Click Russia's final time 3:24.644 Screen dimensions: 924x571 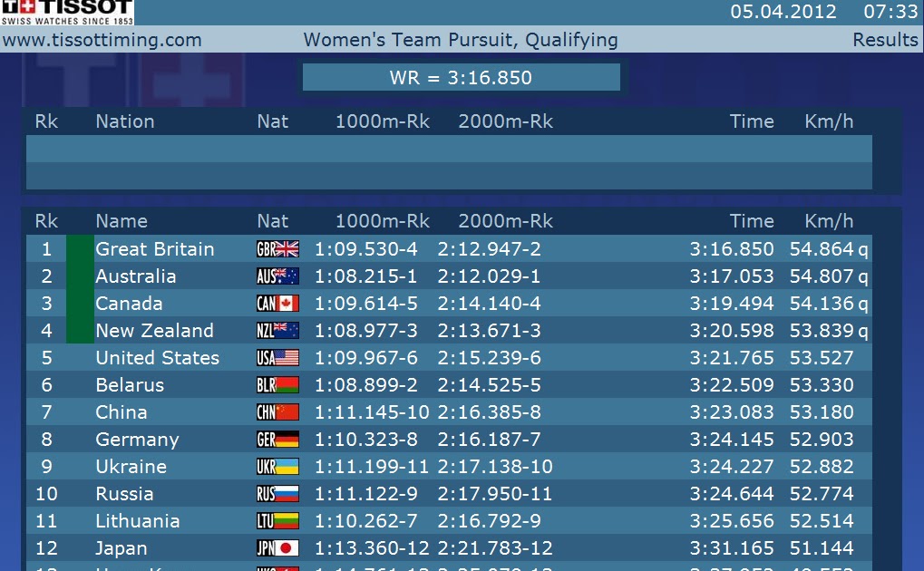click(x=732, y=494)
